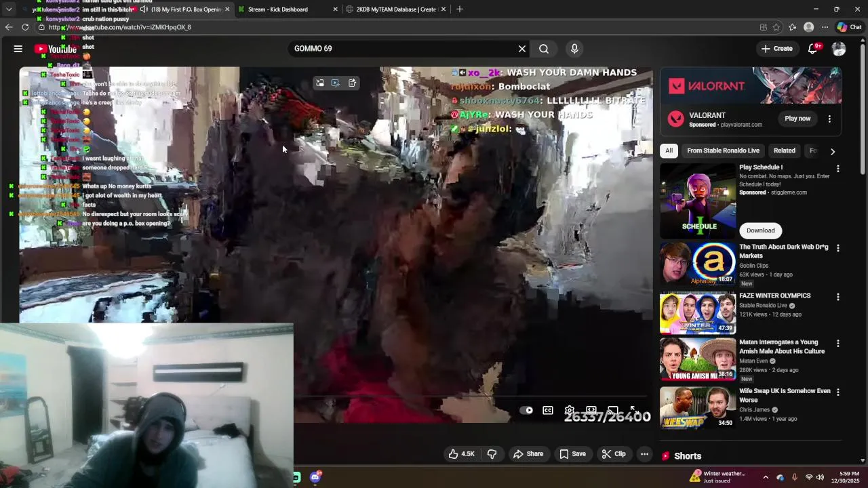Show more filter chips with arrow

[833, 151]
